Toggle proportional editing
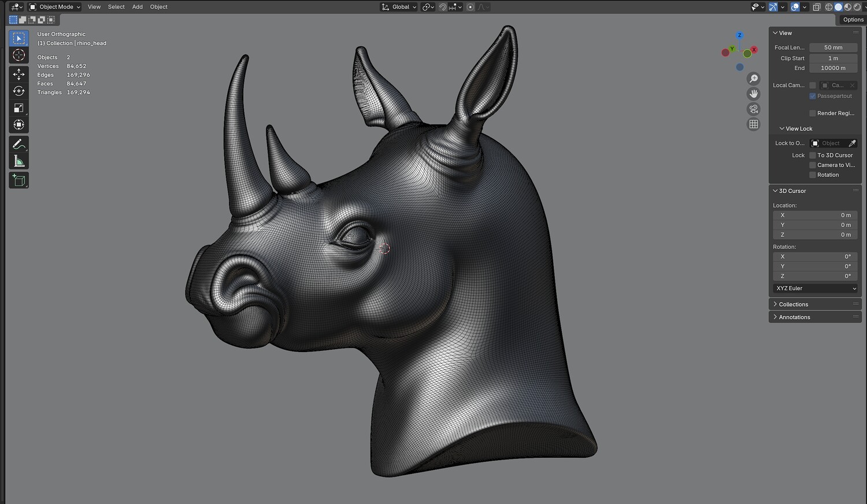 470,7
